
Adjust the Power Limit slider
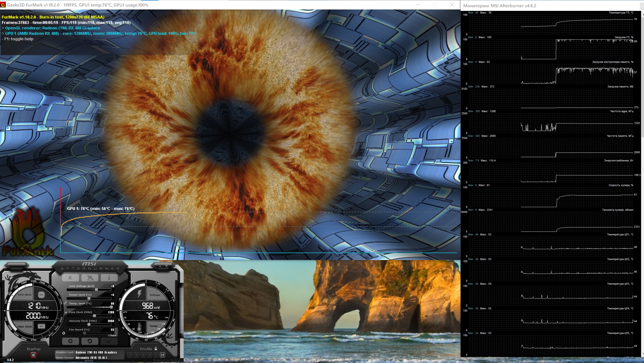click(x=89, y=298)
